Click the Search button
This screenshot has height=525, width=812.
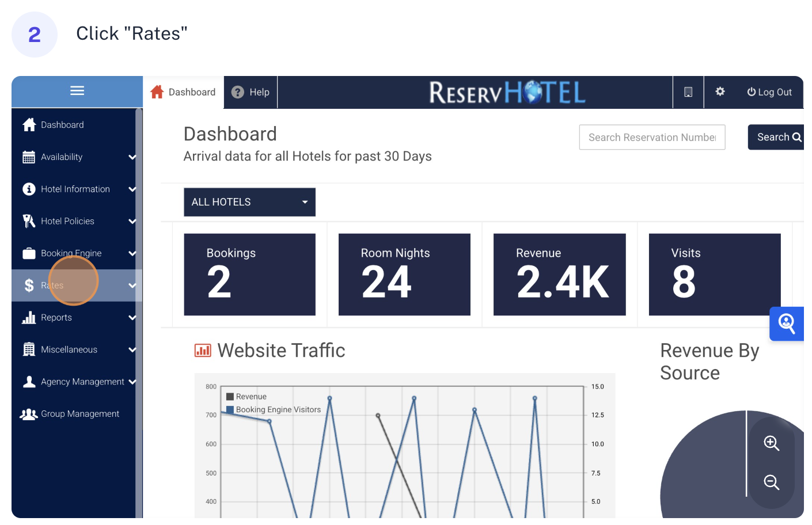pos(776,137)
